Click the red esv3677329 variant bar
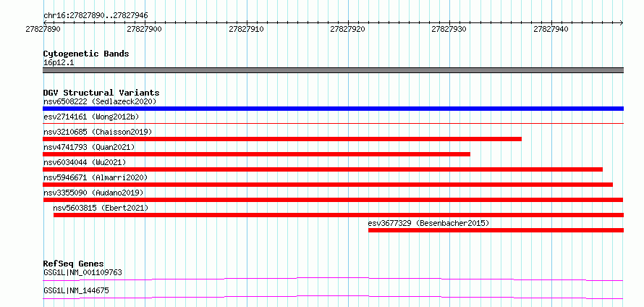 point(496,230)
